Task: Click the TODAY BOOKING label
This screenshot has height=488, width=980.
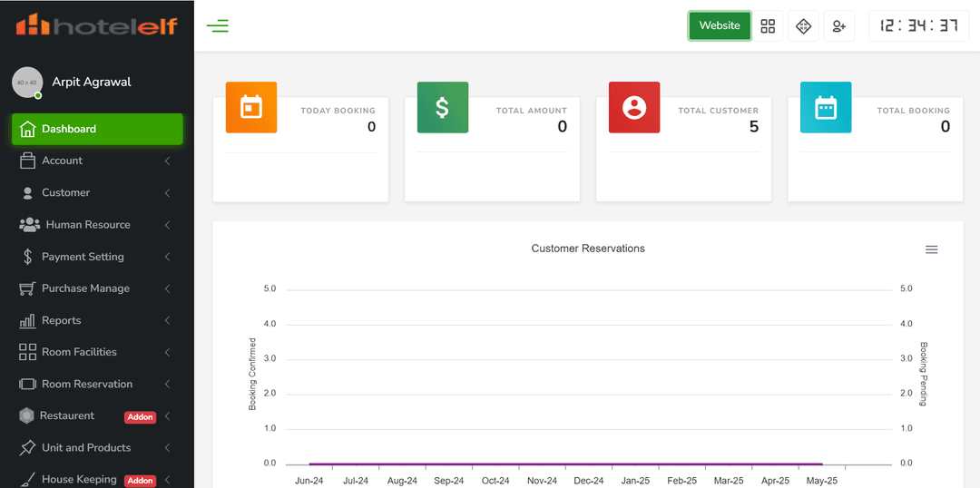Action: tap(338, 111)
